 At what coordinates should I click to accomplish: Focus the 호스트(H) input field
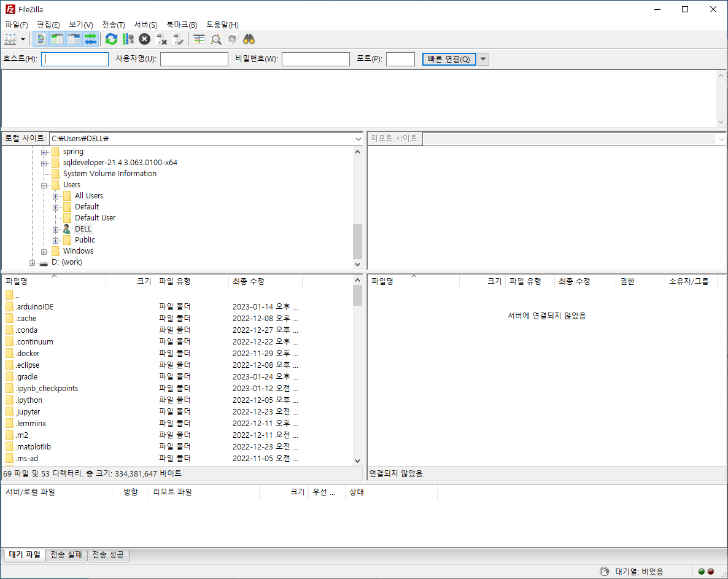75,59
